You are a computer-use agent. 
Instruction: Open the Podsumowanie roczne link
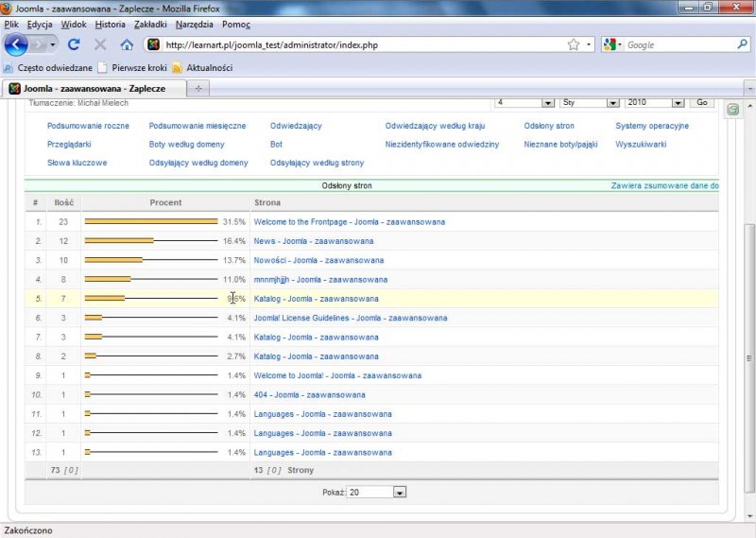[x=88, y=126]
